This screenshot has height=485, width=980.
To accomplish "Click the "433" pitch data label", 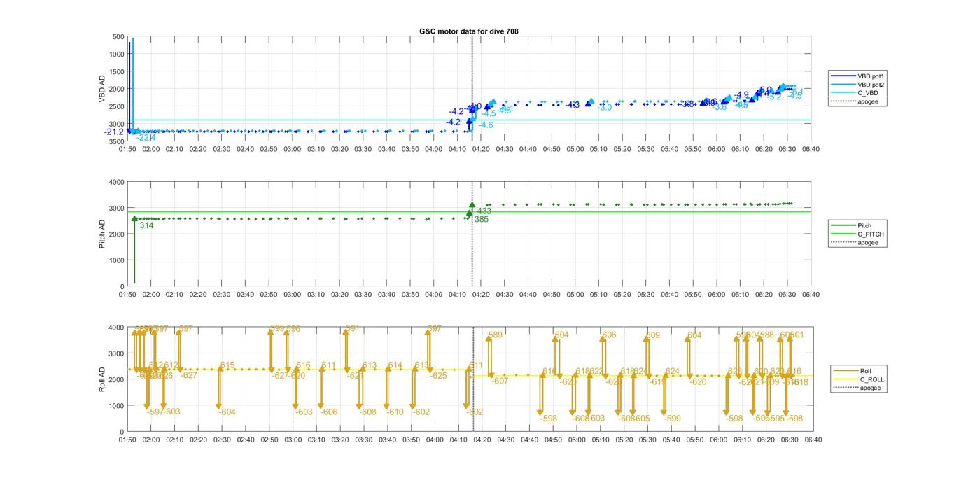I will (x=484, y=211).
